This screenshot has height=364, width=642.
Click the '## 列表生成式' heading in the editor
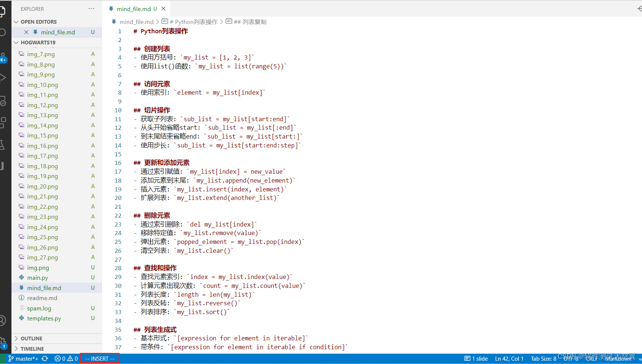[x=155, y=330]
